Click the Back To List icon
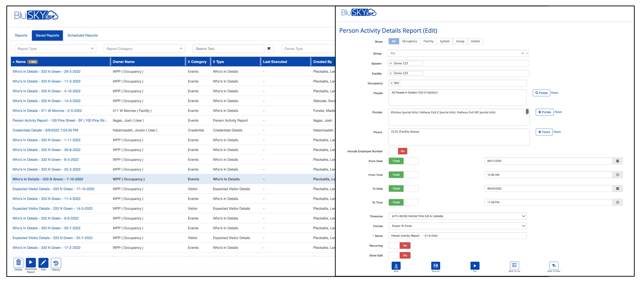644x281 pixels. (x=514, y=266)
